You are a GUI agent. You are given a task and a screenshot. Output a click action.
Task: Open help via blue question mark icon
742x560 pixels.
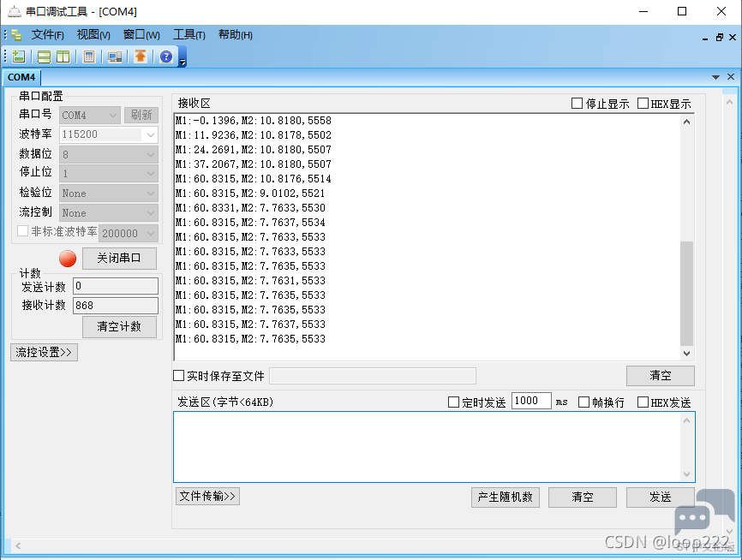(166, 57)
